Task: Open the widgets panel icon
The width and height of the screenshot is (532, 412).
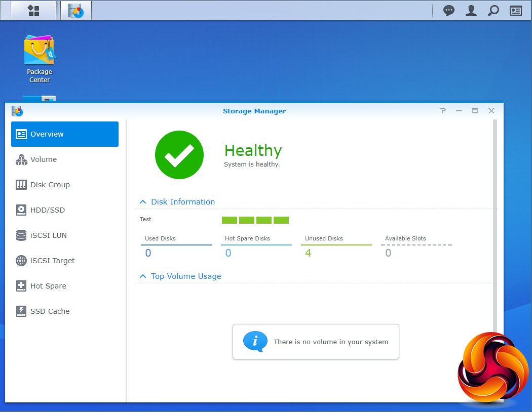Action: click(x=516, y=11)
